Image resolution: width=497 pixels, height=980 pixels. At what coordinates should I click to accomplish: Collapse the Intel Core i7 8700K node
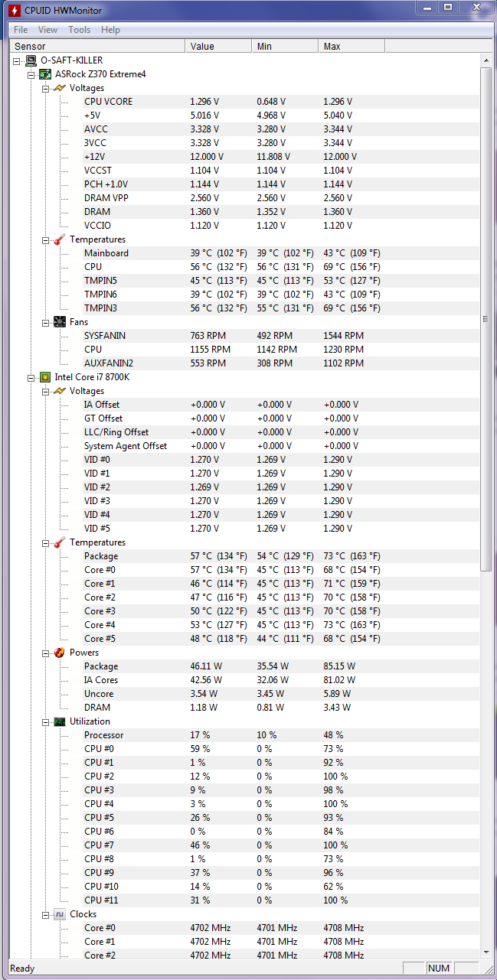31,377
